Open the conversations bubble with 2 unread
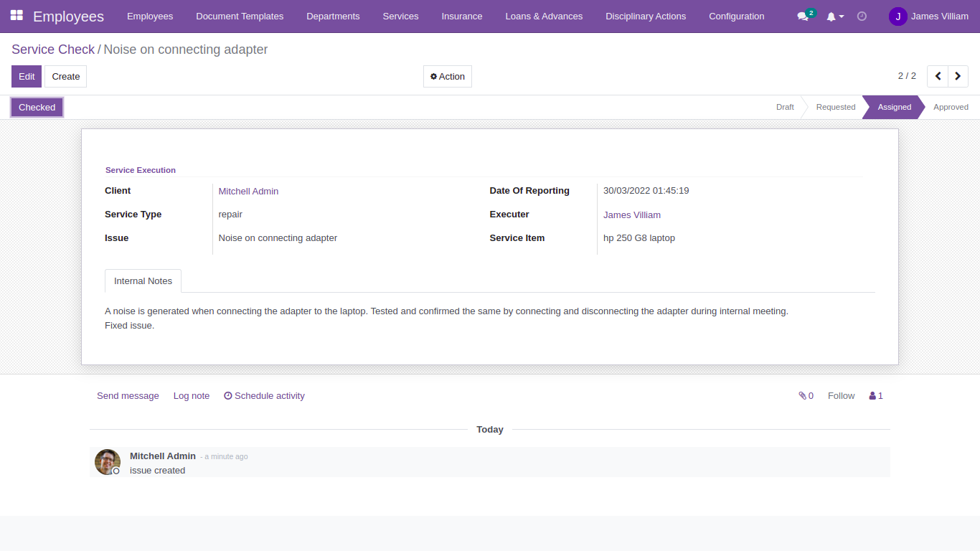The height and width of the screenshot is (551, 980). (x=802, y=16)
